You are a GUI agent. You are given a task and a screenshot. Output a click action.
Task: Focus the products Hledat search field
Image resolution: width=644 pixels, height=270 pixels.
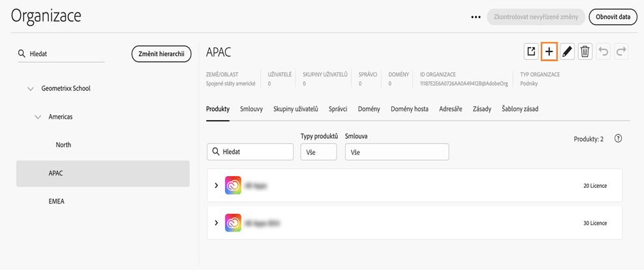coord(250,152)
